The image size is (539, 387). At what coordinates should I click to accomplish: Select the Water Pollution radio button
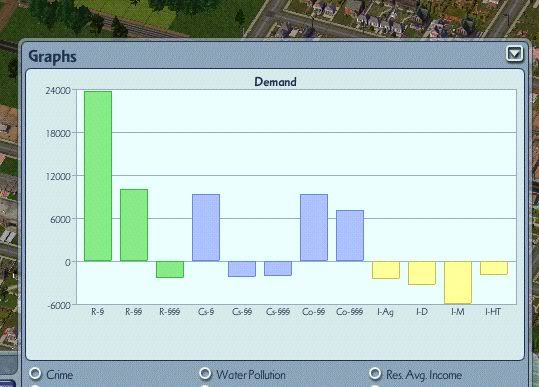click(205, 373)
